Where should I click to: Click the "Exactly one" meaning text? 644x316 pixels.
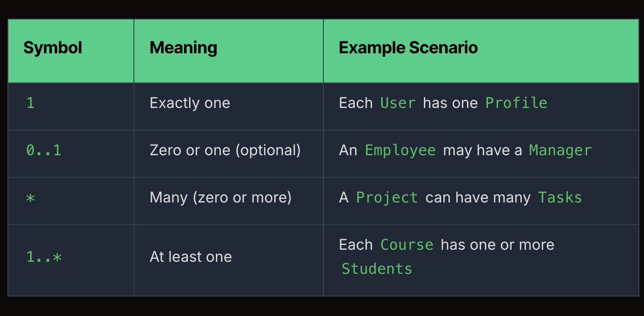pos(190,103)
